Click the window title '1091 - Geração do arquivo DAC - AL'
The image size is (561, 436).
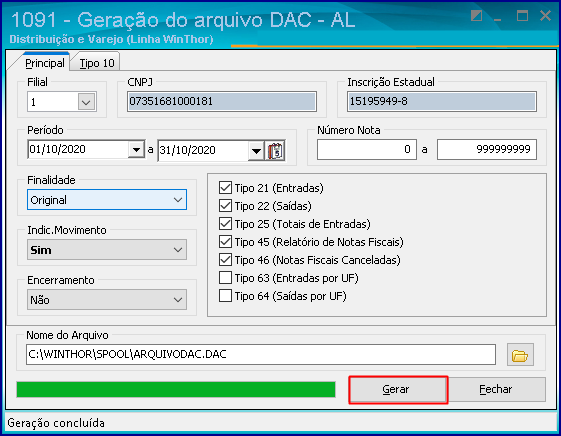pos(183,20)
